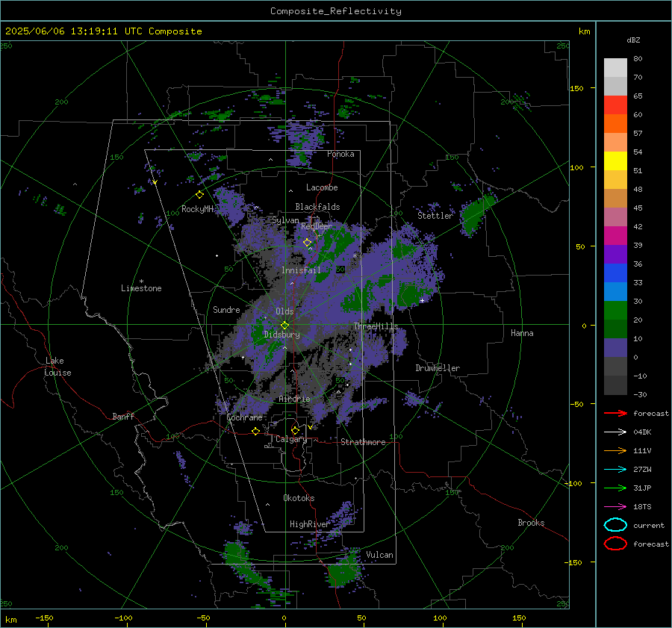The image size is (672, 628).
Task: Click the white 04DK arrow in legend
Action: coord(615,432)
